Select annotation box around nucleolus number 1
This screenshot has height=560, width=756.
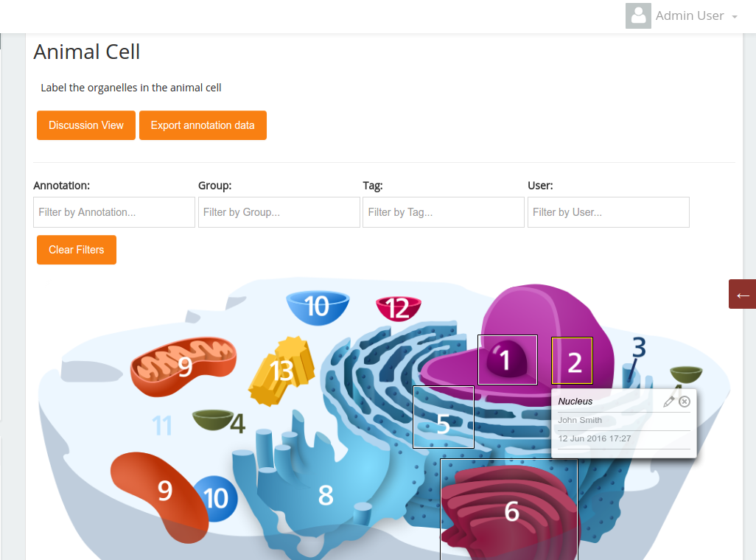pyautogui.click(x=507, y=360)
